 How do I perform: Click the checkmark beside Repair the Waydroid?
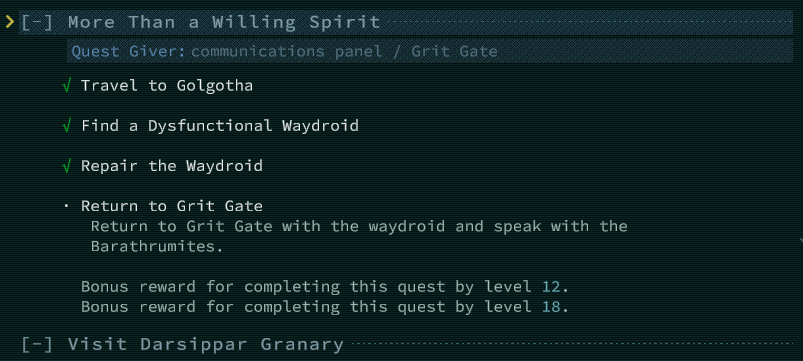click(x=66, y=166)
